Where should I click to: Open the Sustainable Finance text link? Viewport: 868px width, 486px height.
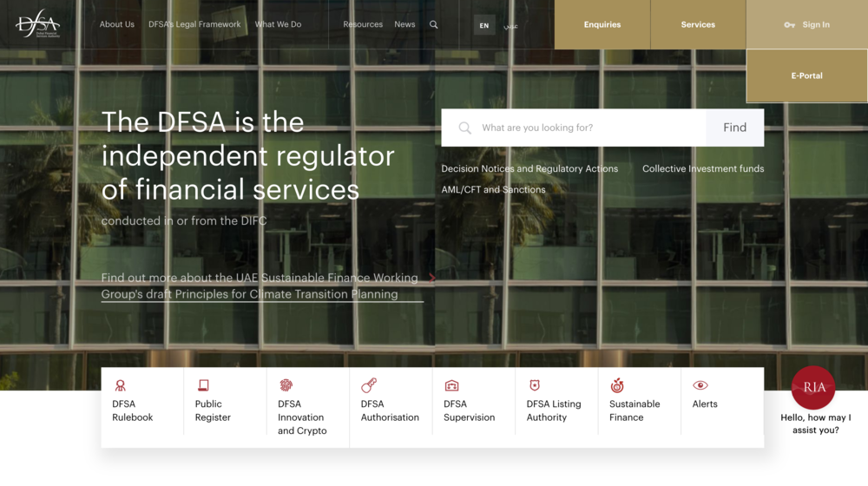tap(635, 410)
